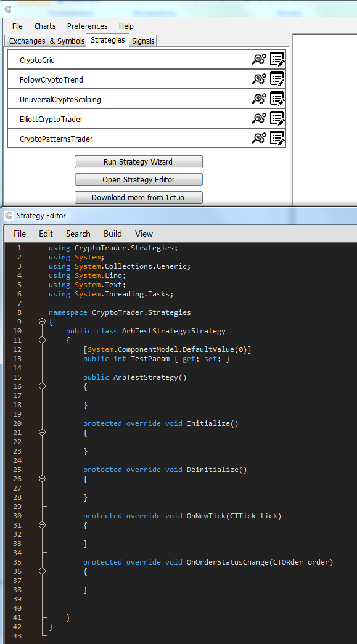The width and height of the screenshot is (357, 644).
Task: Collapse the constructor body at line 16
Action: click(42, 386)
